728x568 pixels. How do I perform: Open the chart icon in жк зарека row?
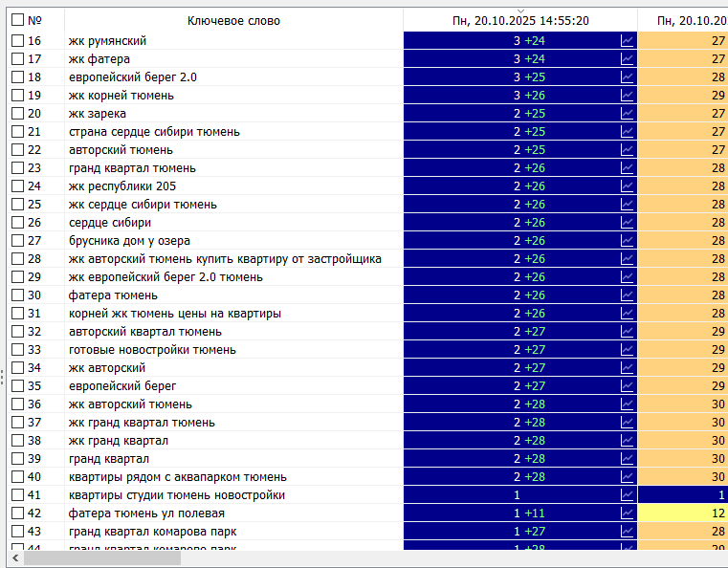[x=627, y=113]
